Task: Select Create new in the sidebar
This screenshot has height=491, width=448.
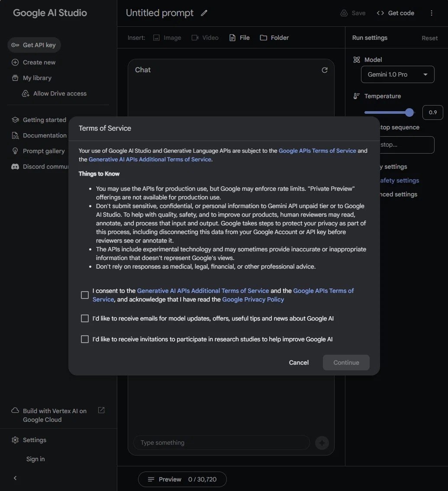Action: 39,62
